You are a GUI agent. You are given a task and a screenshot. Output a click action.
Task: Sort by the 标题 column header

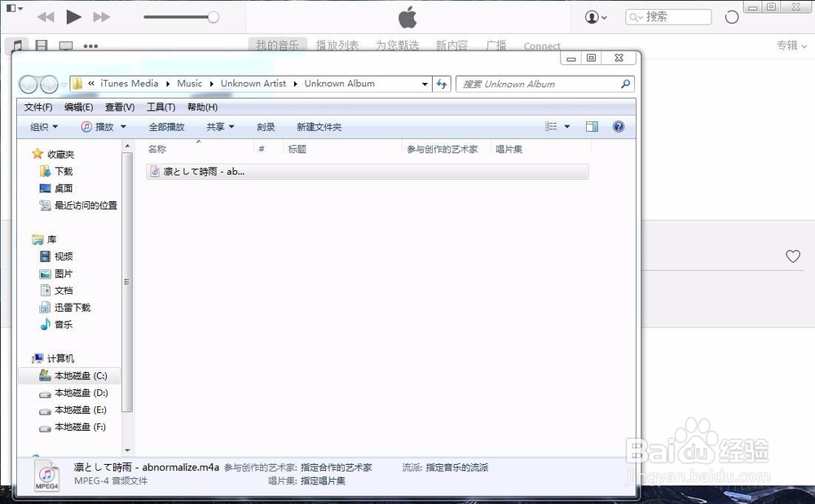pos(297,150)
